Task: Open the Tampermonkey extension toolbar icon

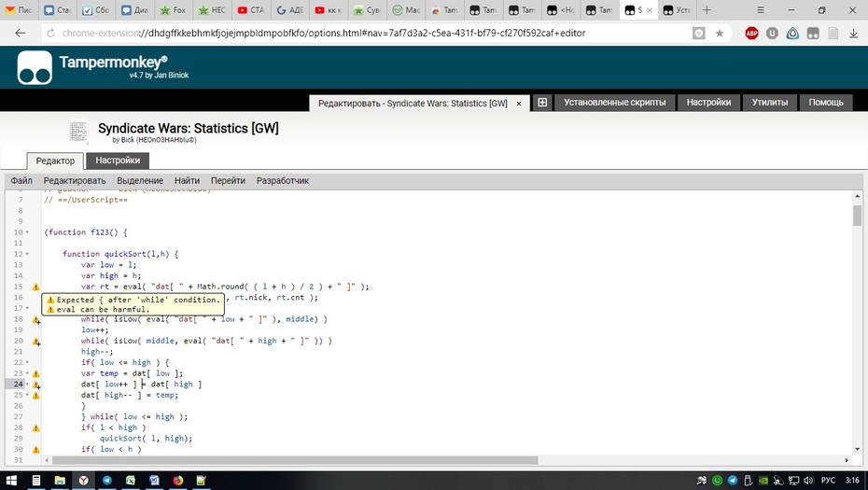Action: tap(813, 34)
